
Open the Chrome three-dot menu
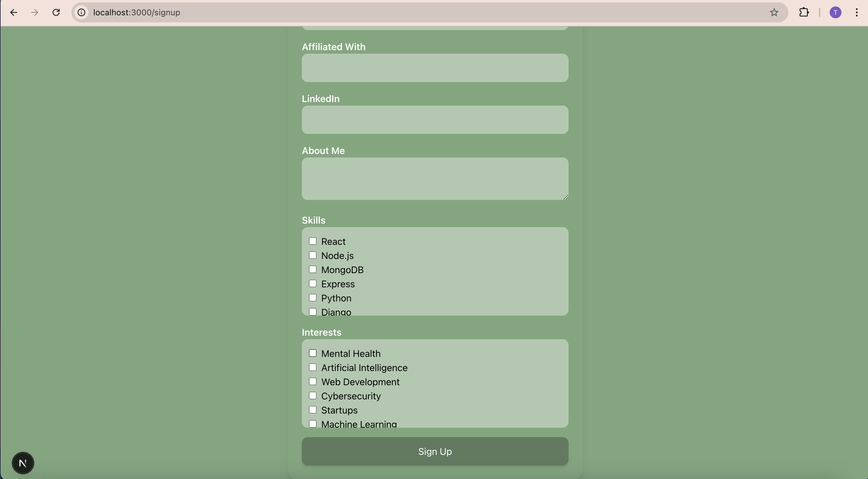pyautogui.click(x=856, y=12)
